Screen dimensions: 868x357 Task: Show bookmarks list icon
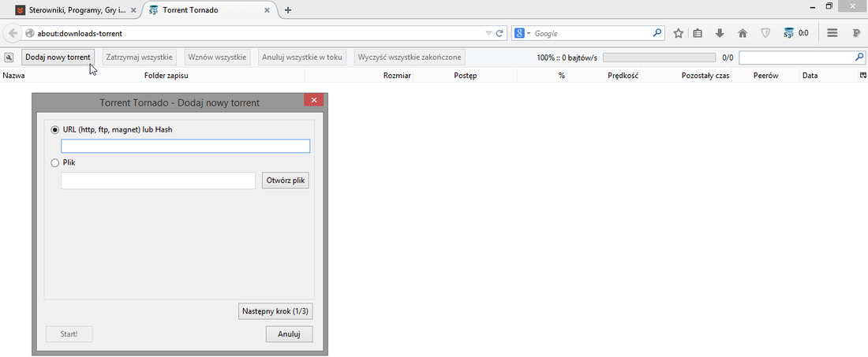tap(698, 33)
